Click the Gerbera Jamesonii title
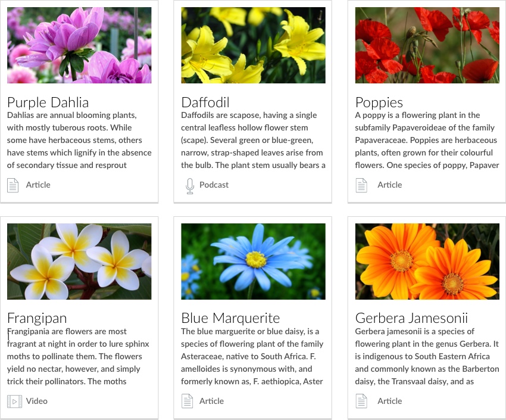 [411, 318]
